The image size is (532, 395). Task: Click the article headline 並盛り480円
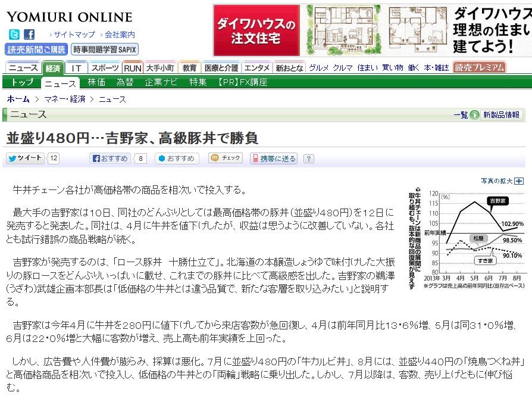[x=132, y=138]
